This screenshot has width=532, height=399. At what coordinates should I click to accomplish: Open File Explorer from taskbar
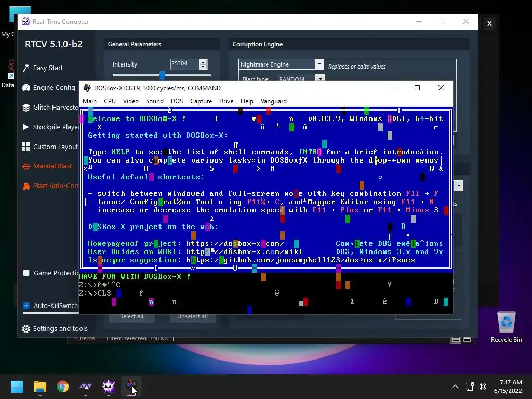[39, 386]
